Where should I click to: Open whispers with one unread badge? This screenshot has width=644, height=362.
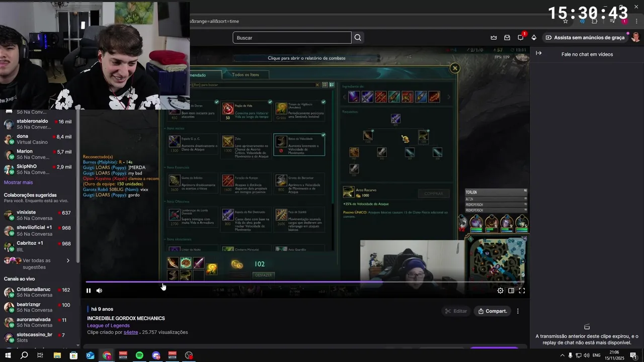click(x=521, y=38)
